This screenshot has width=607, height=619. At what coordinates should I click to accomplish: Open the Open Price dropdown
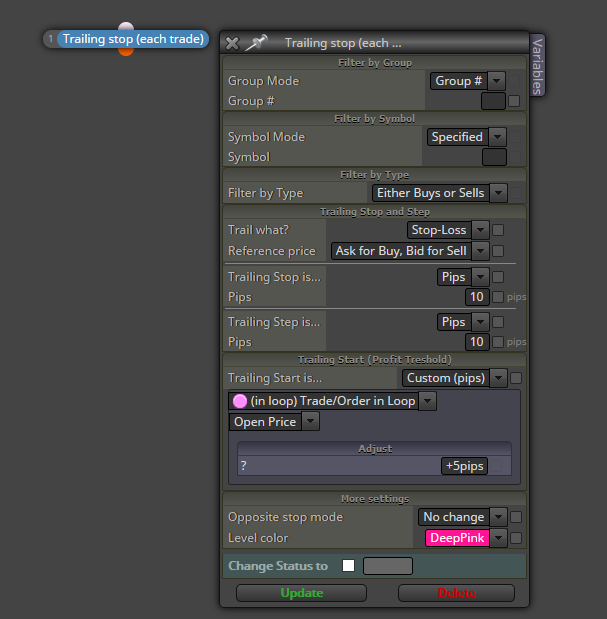point(274,422)
